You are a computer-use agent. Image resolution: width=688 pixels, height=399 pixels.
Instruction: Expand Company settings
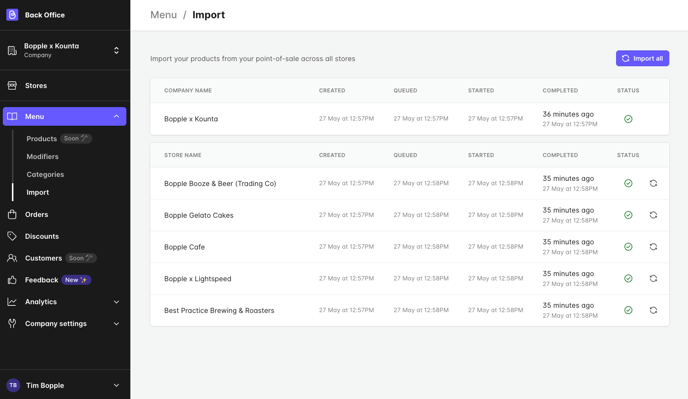pyautogui.click(x=116, y=324)
